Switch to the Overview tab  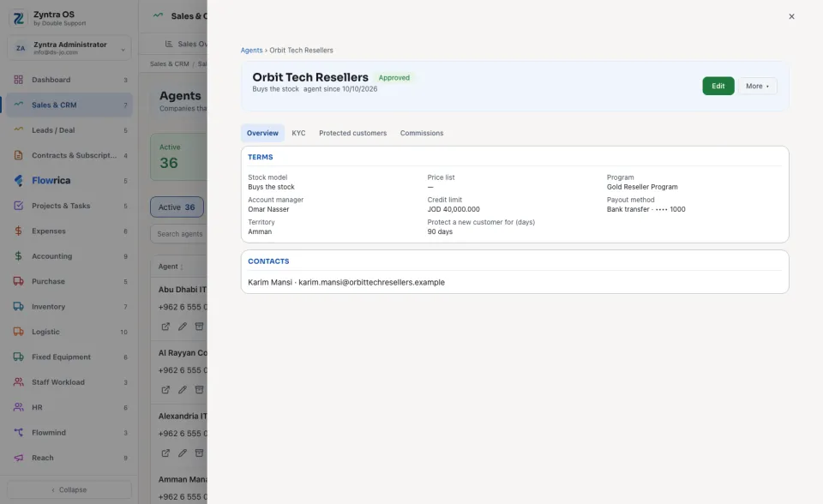click(262, 134)
